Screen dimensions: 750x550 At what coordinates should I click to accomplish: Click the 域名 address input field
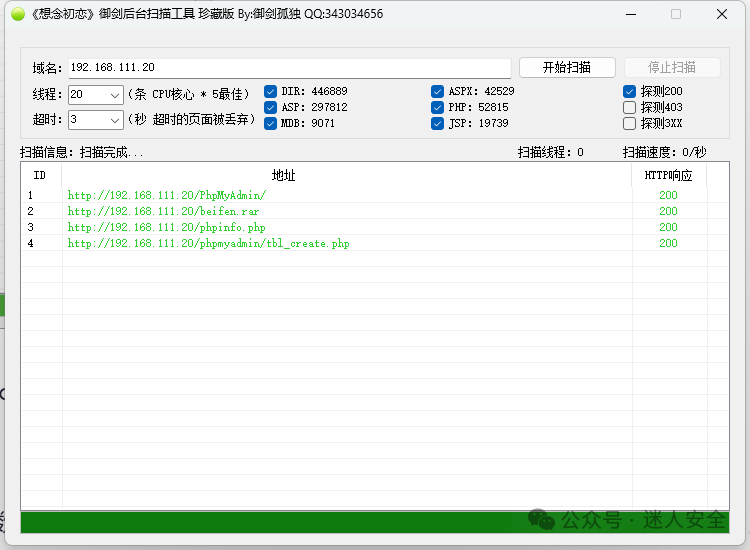pos(290,68)
